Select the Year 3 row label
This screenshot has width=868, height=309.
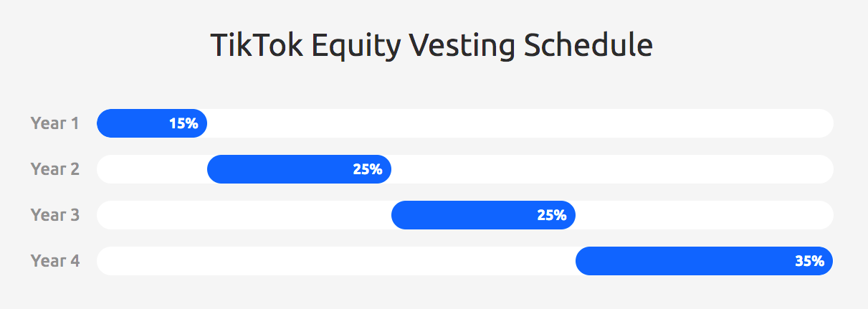54,215
